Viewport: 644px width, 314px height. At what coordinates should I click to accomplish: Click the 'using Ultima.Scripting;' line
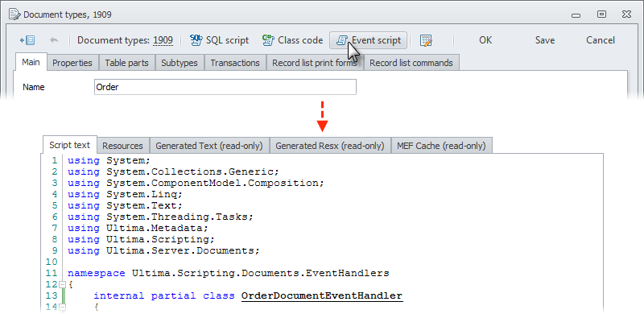coord(142,239)
